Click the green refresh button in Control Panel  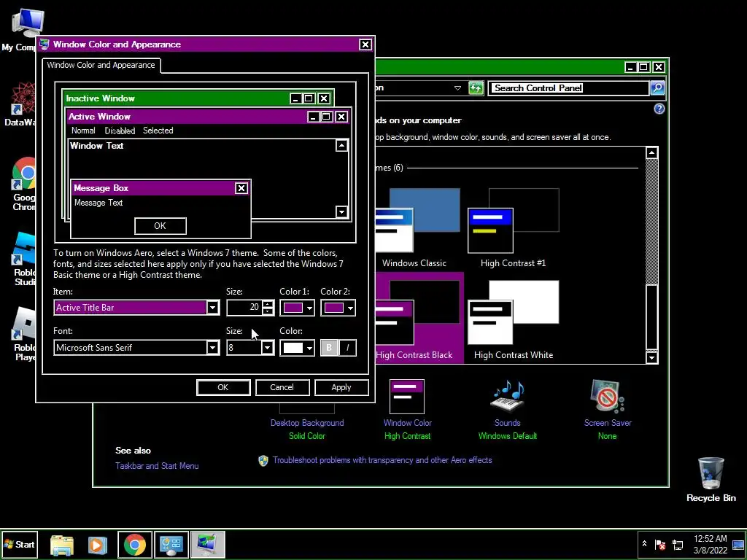click(x=476, y=87)
